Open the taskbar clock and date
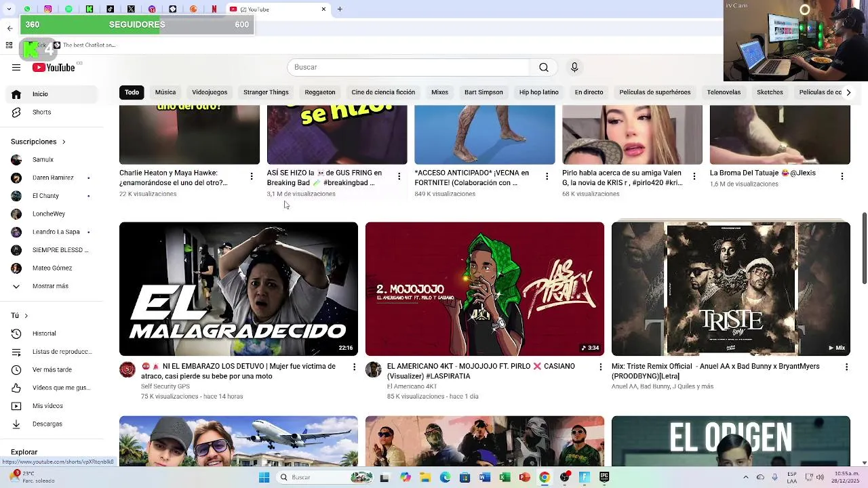The width and height of the screenshot is (868, 488). pyautogui.click(x=847, y=477)
